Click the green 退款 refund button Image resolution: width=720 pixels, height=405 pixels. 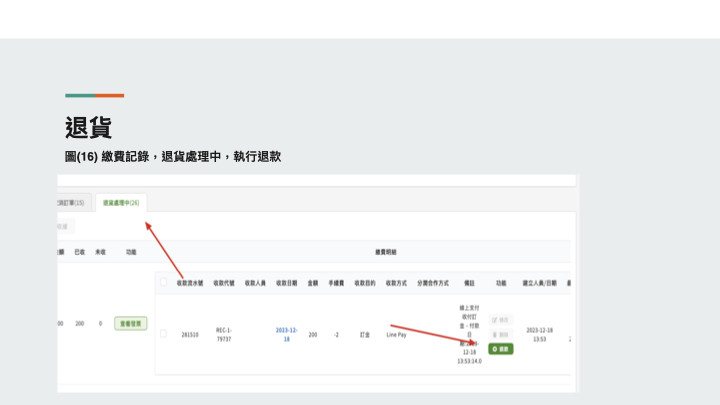tap(501, 349)
